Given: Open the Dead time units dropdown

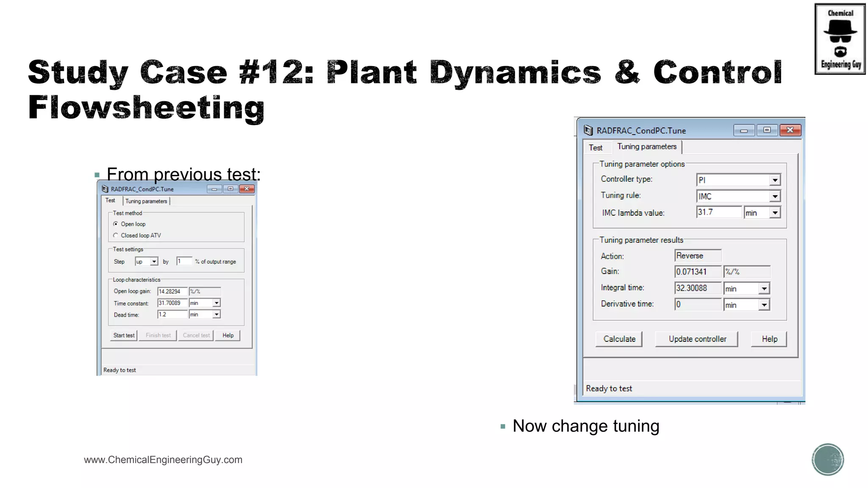Looking at the screenshot, I should click(217, 314).
